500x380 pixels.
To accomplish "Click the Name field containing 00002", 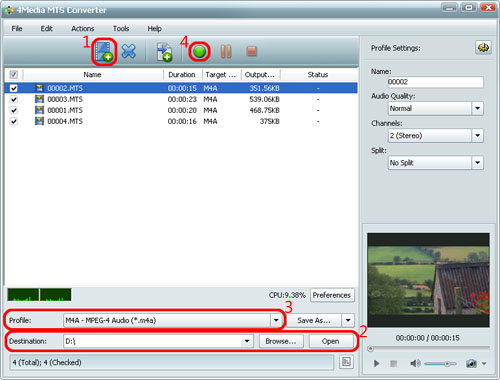I will pyautogui.click(x=436, y=82).
